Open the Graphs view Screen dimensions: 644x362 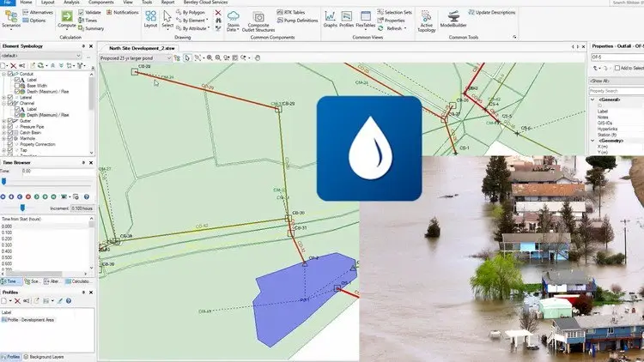330,19
